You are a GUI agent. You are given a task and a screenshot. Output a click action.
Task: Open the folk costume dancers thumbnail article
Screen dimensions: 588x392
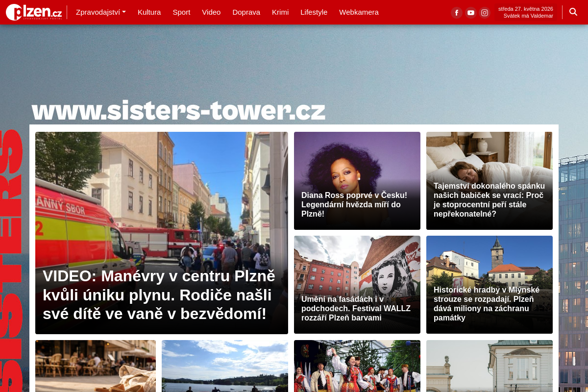(357, 366)
